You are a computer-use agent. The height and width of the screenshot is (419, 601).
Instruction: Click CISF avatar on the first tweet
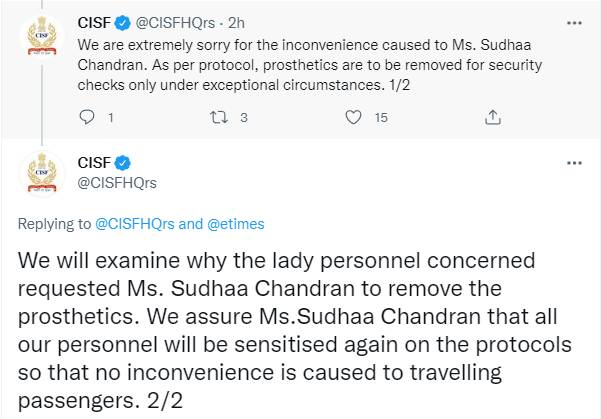coord(42,37)
